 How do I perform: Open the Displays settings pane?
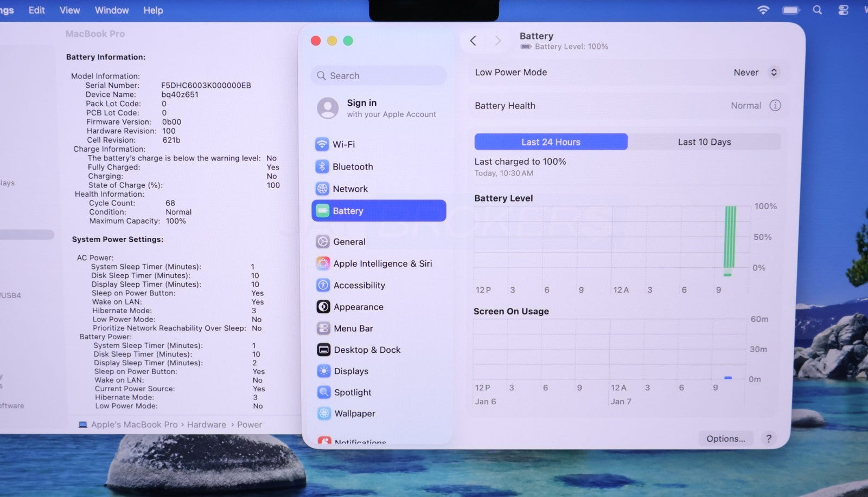pos(350,371)
